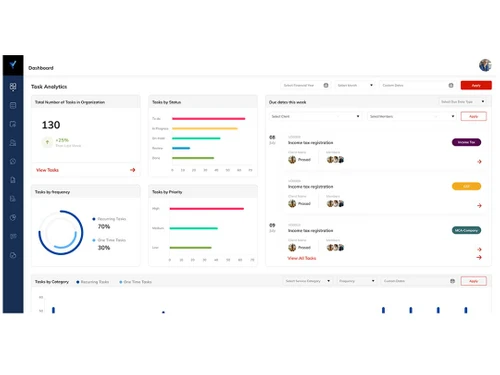Open the Select Service Category dropdown
Screen dimensions: 500x375
pos(307,281)
